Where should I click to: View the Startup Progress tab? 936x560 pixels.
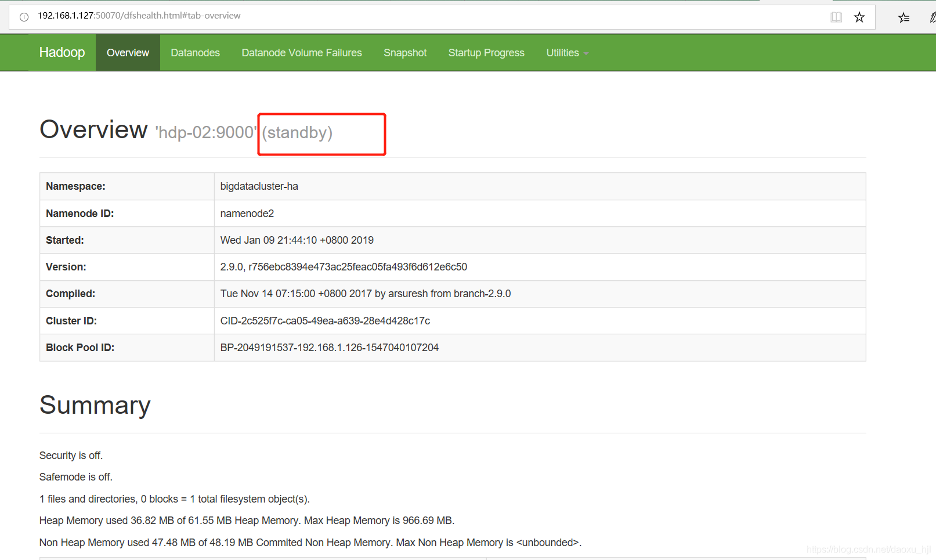pyautogui.click(x=486, y=52)
